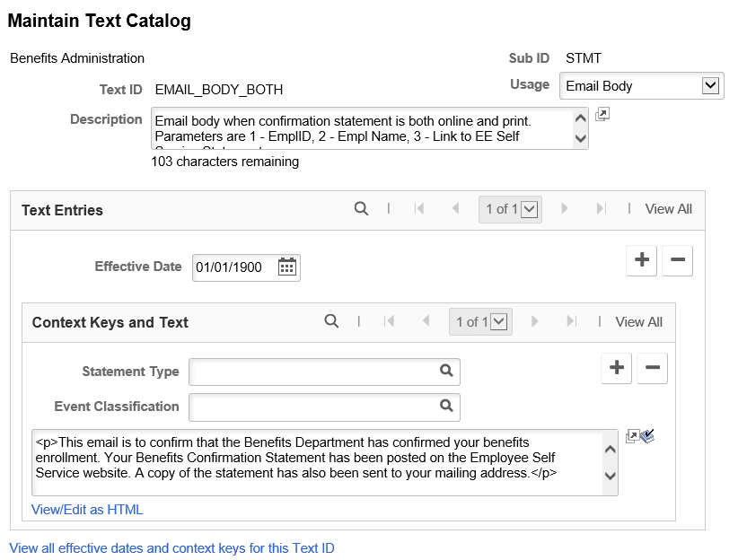Open the Event Classification lookup search
Screen dimensions: 738x560
(x=446, y=406)
